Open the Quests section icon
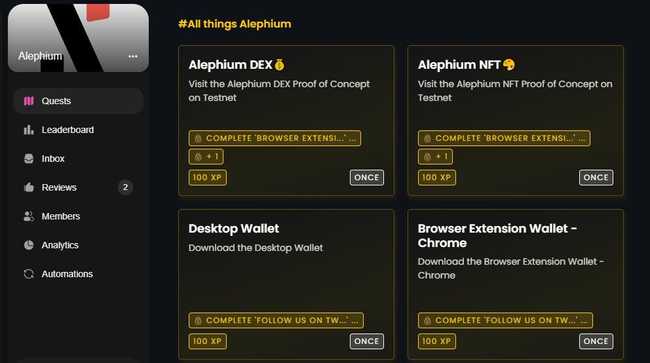 coord(29,101)
